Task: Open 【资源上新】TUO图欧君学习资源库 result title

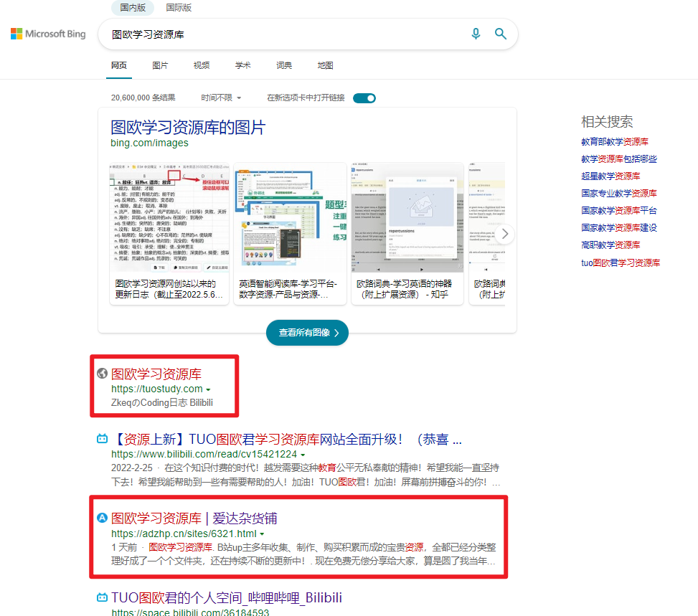Action: point(287,440)
